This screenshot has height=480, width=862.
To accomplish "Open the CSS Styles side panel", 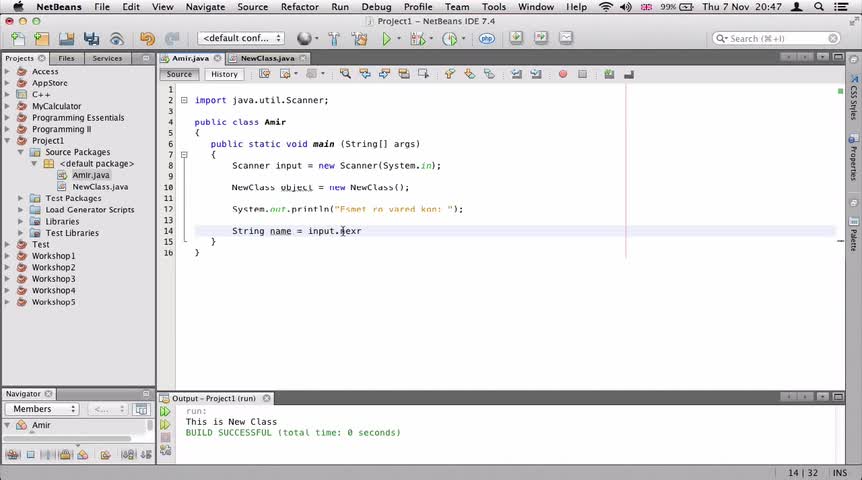I will click(853, 98).
